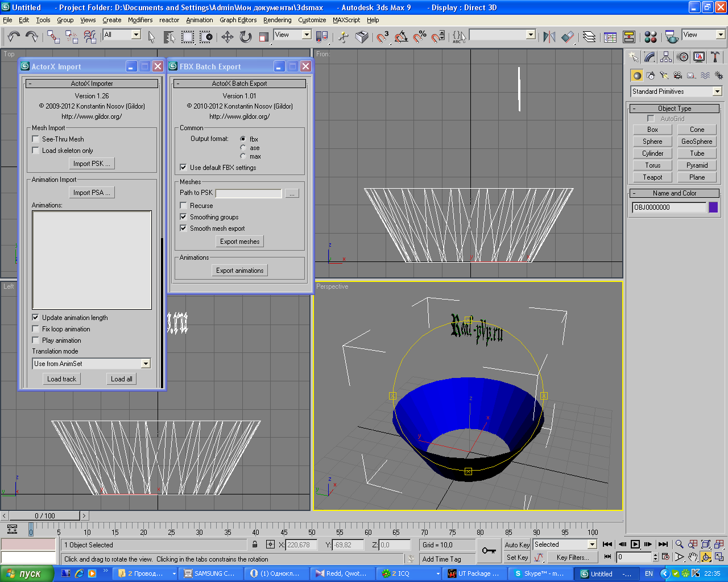Activate the Pan View hand tool

pos(692,557)
